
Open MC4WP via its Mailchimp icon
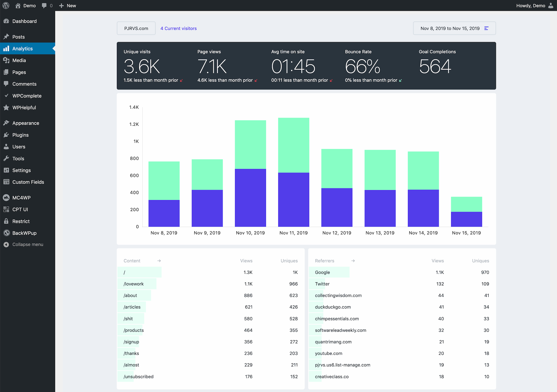coord(6,197)
